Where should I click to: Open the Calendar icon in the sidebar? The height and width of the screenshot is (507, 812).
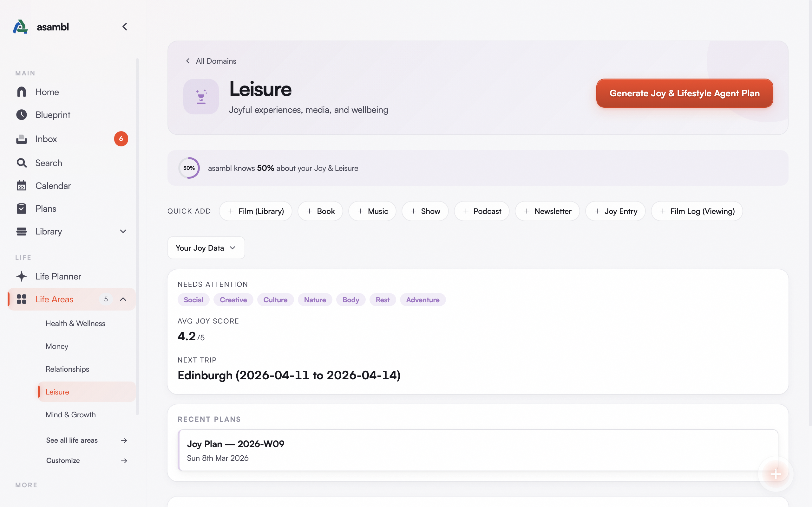(22, 185)
